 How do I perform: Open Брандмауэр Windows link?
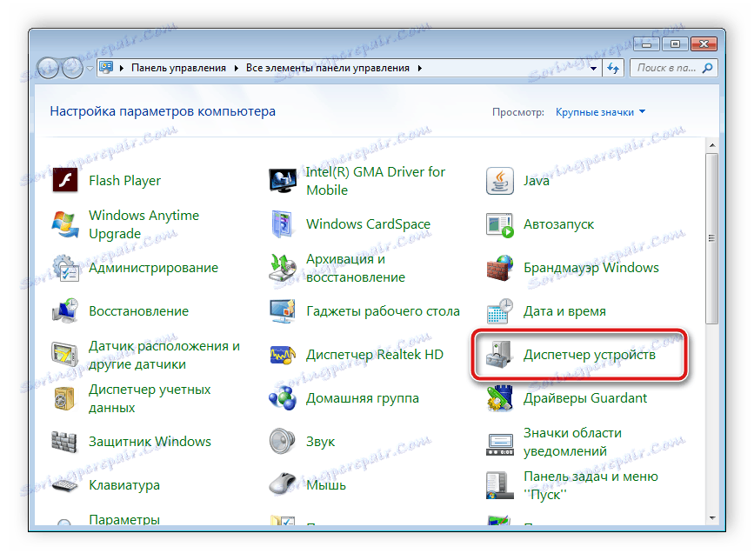[591, 268]
